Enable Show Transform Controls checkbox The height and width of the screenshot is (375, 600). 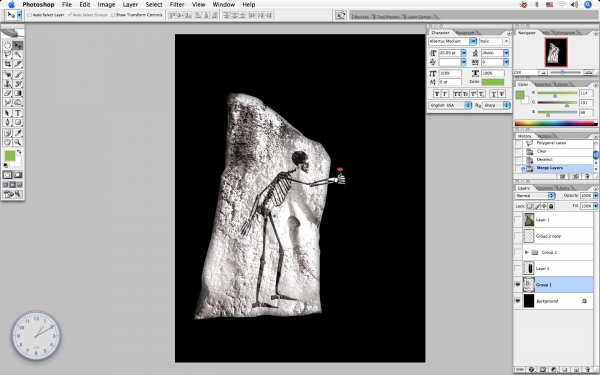tap(112, 15)
